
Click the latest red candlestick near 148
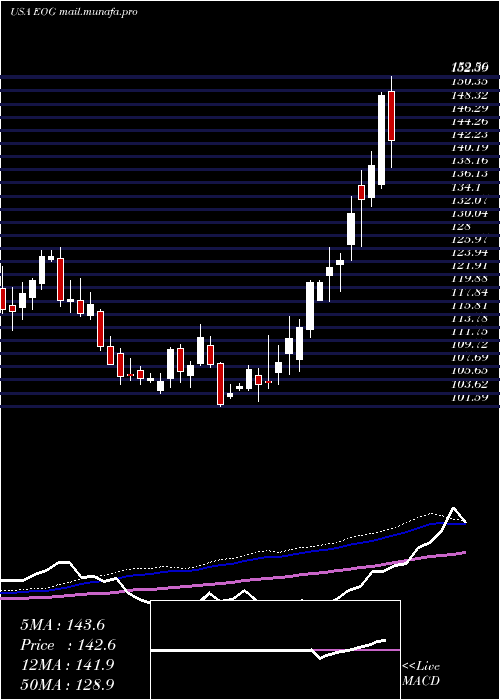[x=392, y=116]
